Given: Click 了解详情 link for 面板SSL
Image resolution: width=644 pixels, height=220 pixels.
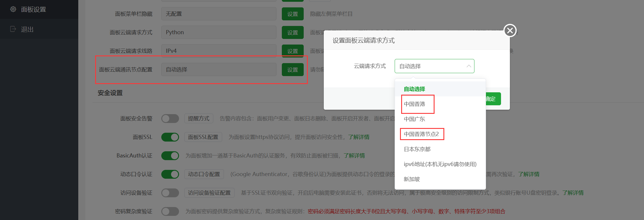Looking at the screenshot, I should point(359,137).
